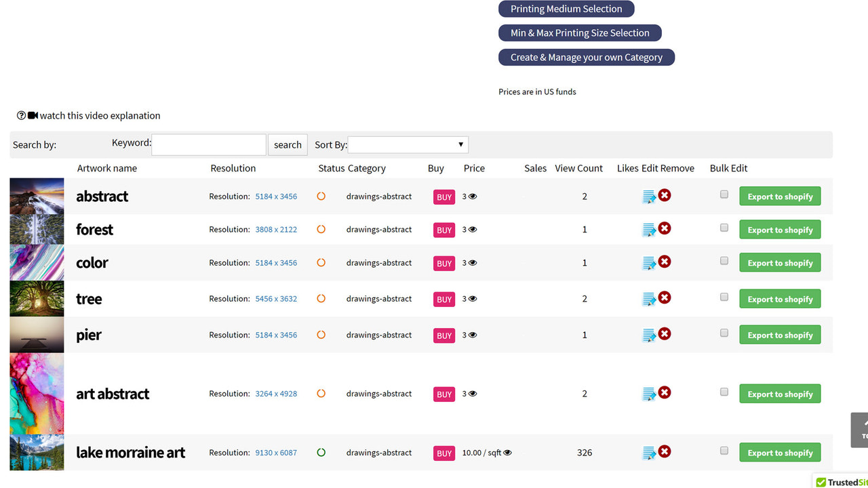Screen dimensions: 868x488
Task: Export art abstract to Shopify
Action: pos(780,394)
